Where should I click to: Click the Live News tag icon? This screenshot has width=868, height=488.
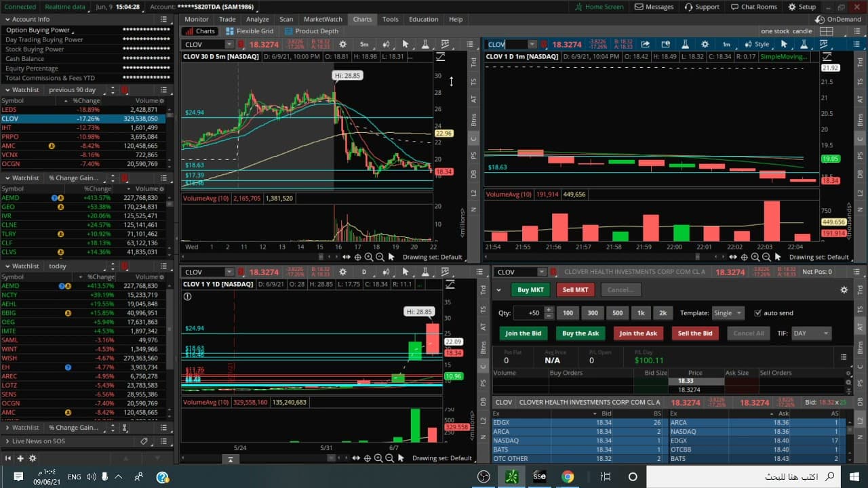click(x=144, y=441)
